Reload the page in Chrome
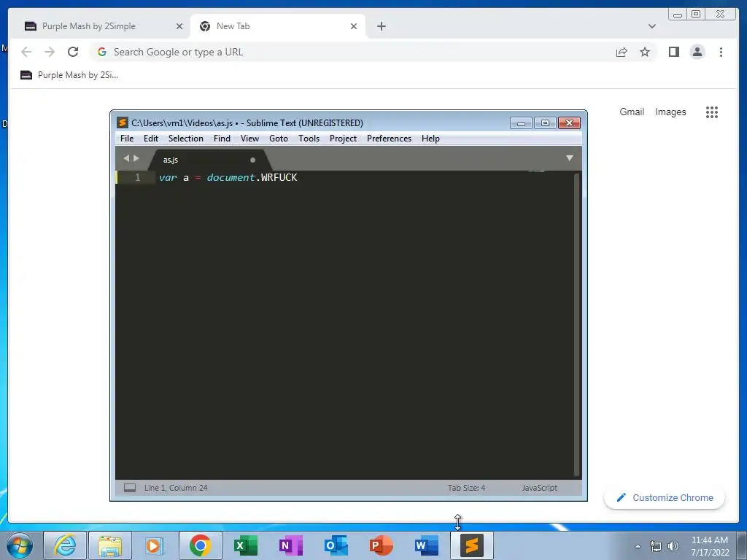This screenshot has width=747, height=560. (73, 52)
